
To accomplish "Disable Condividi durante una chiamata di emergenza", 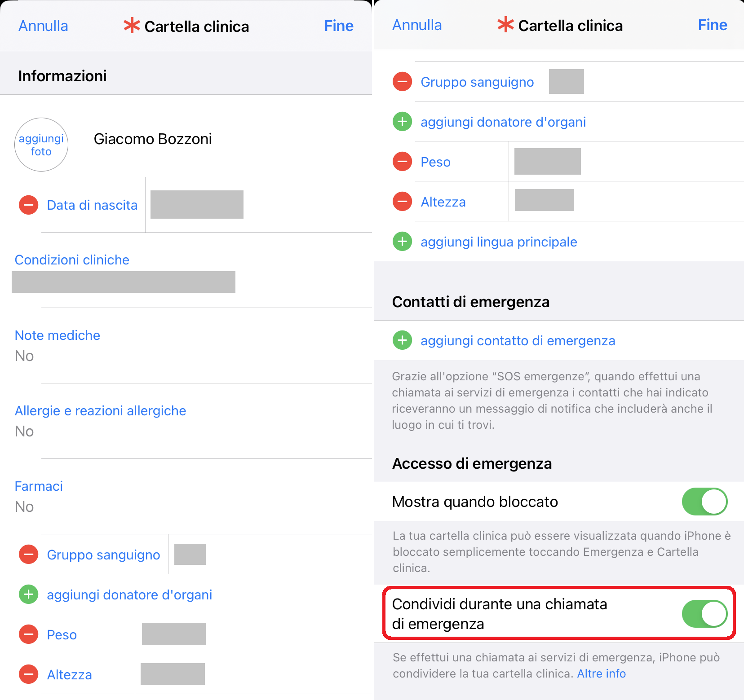I will [x=704, y=614].
